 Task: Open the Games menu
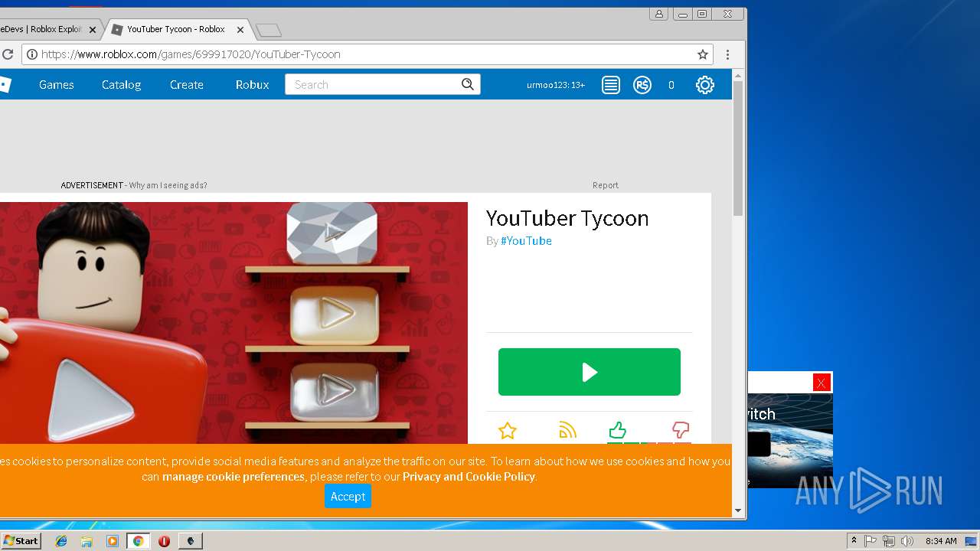coord(57,85)
